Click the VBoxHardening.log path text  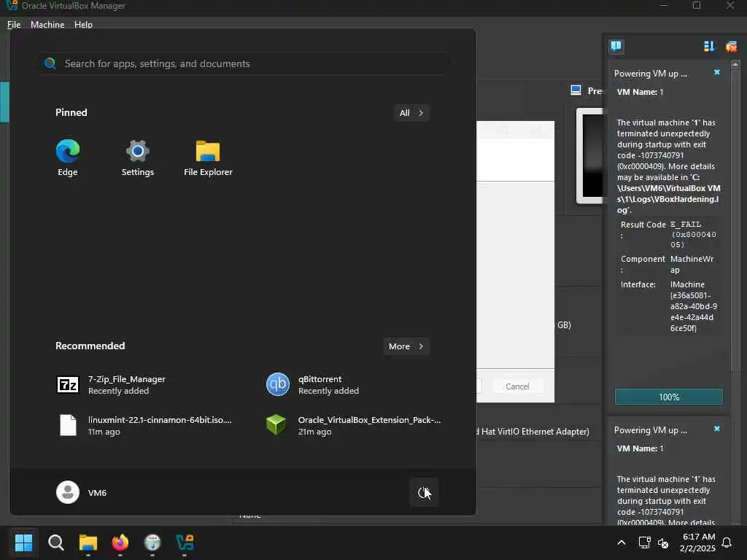click(x=668, y=194)
